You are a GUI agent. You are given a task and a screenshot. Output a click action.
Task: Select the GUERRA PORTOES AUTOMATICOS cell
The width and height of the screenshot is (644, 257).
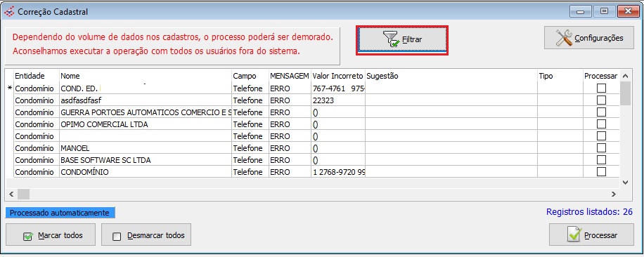[x=146, y=112]
